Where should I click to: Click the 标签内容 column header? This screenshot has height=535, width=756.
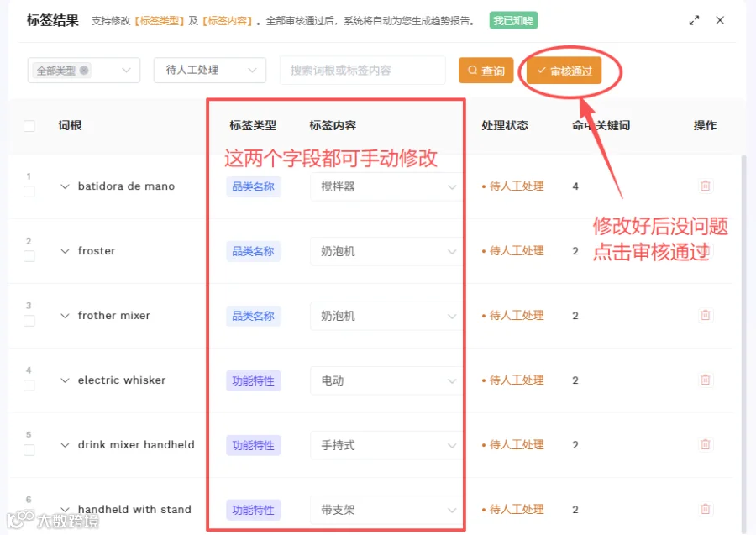click(x=333, y=125)
